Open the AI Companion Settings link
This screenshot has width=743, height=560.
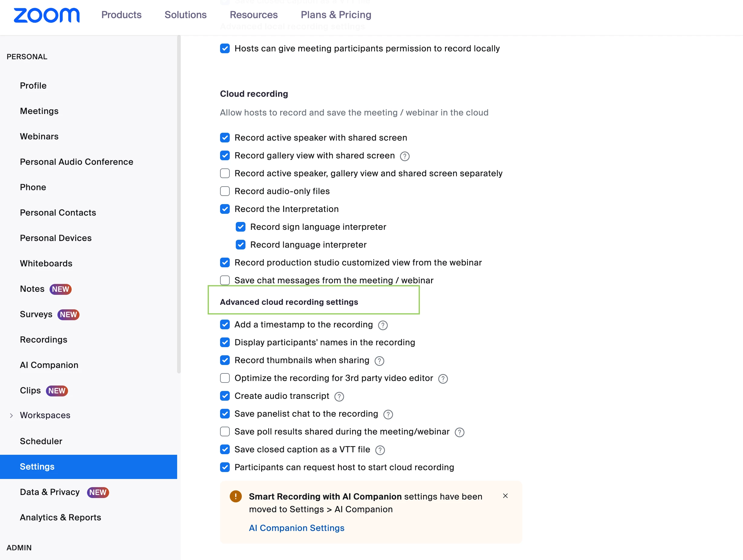[x=296, y=528]
